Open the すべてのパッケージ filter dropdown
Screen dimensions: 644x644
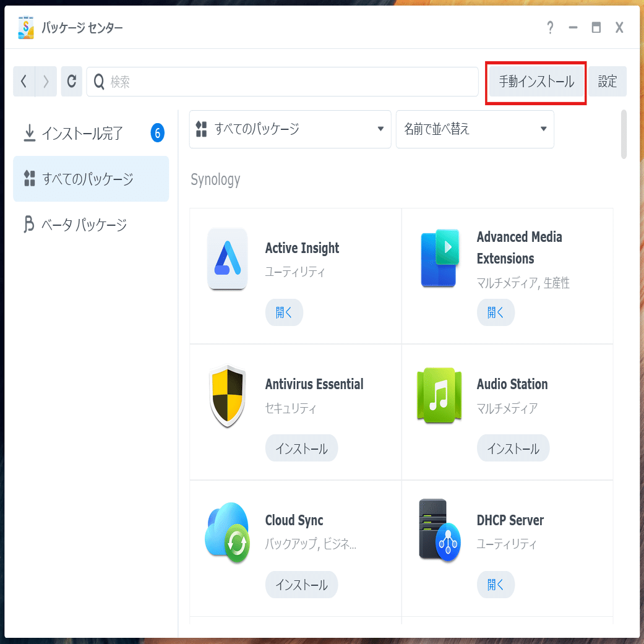point(290,129)
